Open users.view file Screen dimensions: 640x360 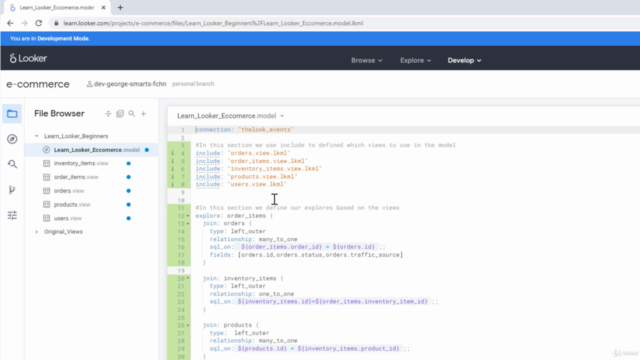tap(68, 218)
